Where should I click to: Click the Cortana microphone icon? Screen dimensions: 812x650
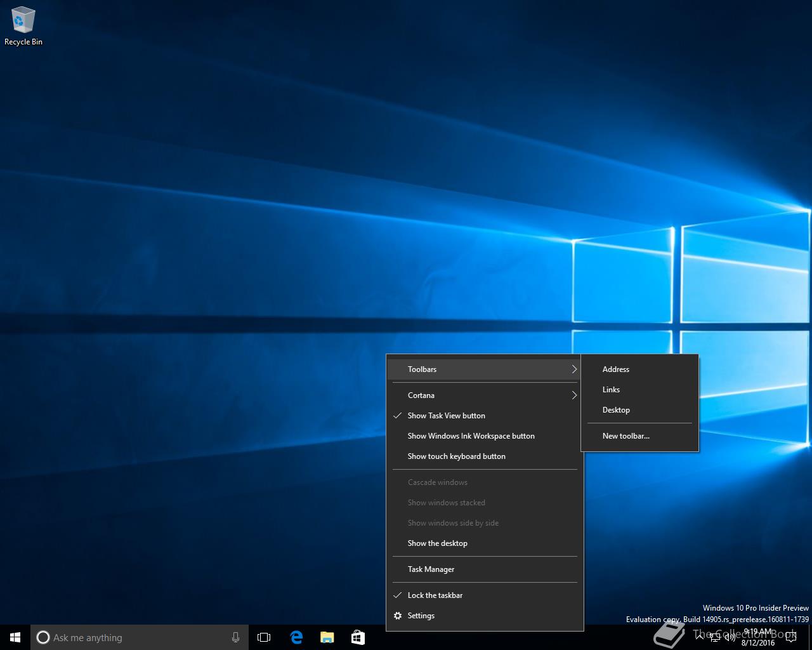click(235, 637)
